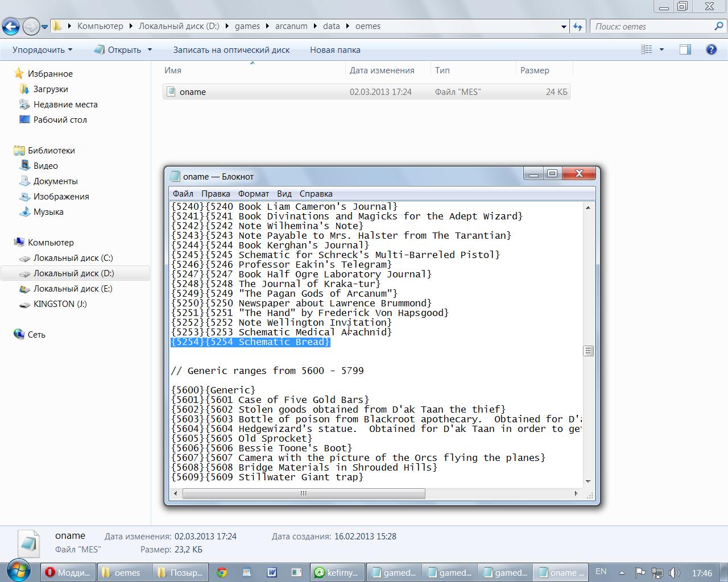
Task: Click Новая папка button
Action: [335, 49]
